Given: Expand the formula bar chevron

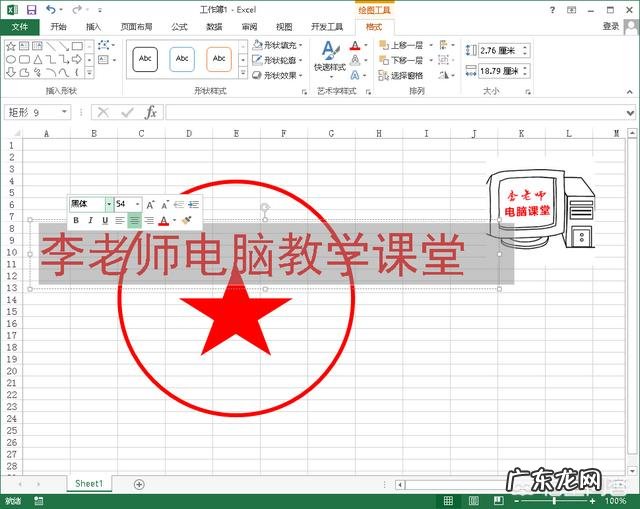Looking at the screenshot, I should coord(630,112).
